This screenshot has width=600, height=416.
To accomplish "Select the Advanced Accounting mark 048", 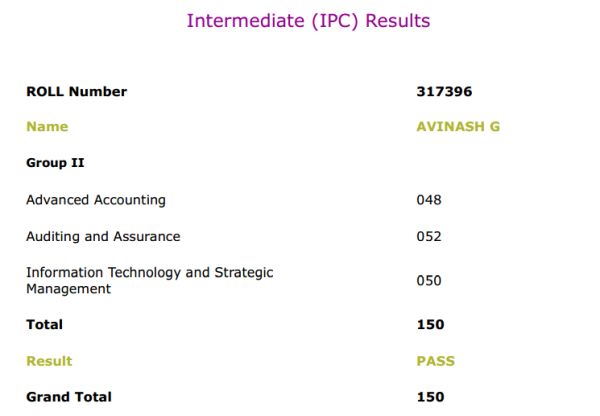I will click(x=429, y=200).
